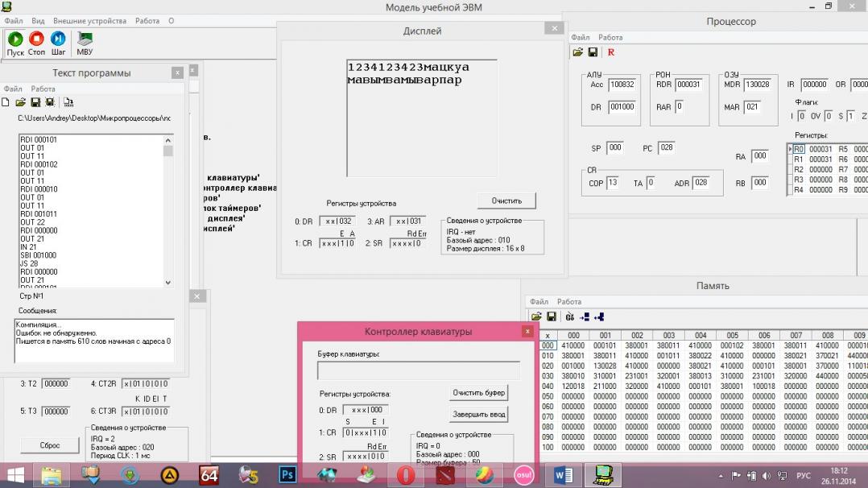The width and height of the screenshot is (868, 488).
Task: Switch input language via РУС indicator
Action: coord(804,476)
